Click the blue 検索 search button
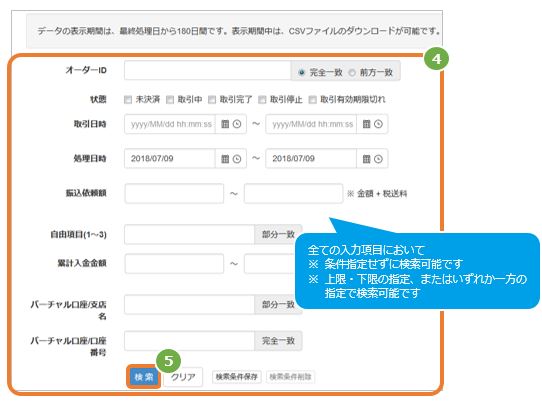The width and height of the screenshot is (542, 404). pos(144,377)
